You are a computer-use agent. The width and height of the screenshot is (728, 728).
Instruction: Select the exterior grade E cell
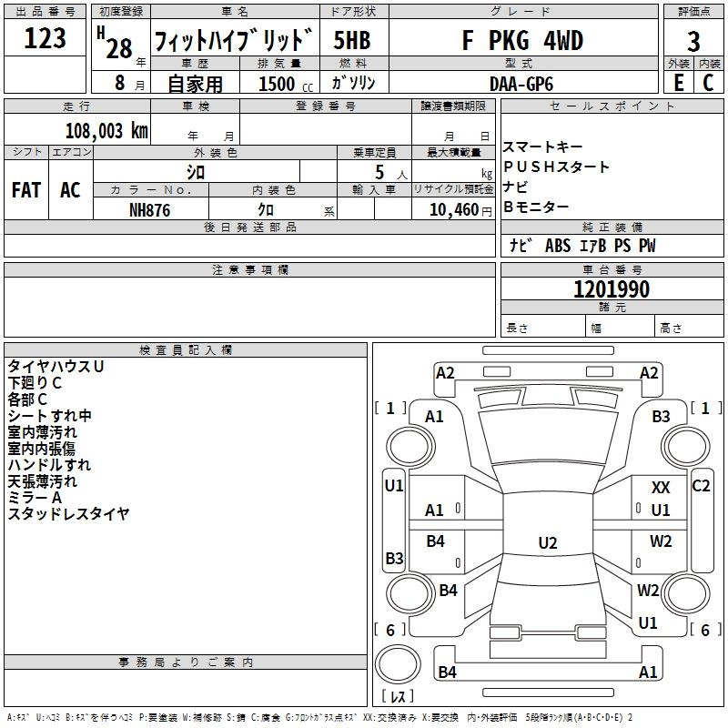point(678,83)
